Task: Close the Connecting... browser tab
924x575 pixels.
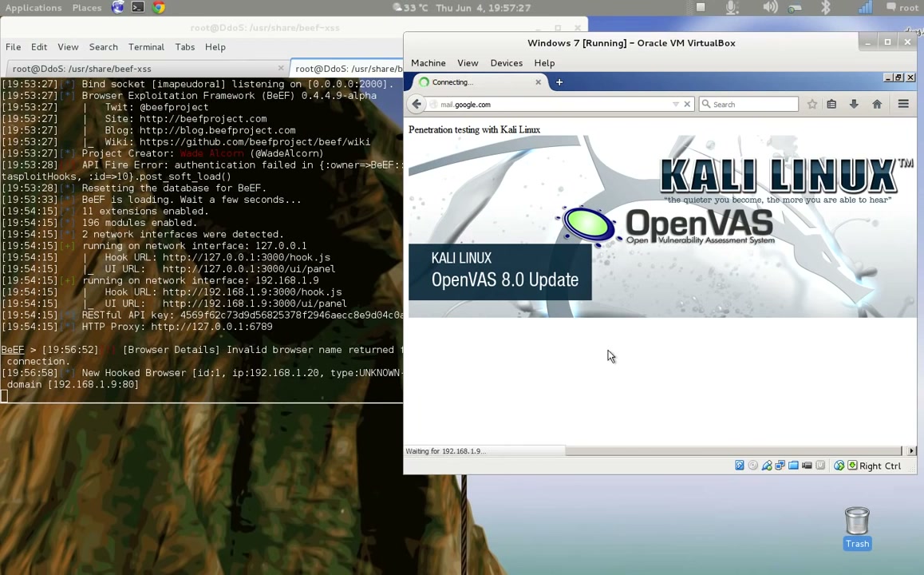Action: tap(538, 82)
